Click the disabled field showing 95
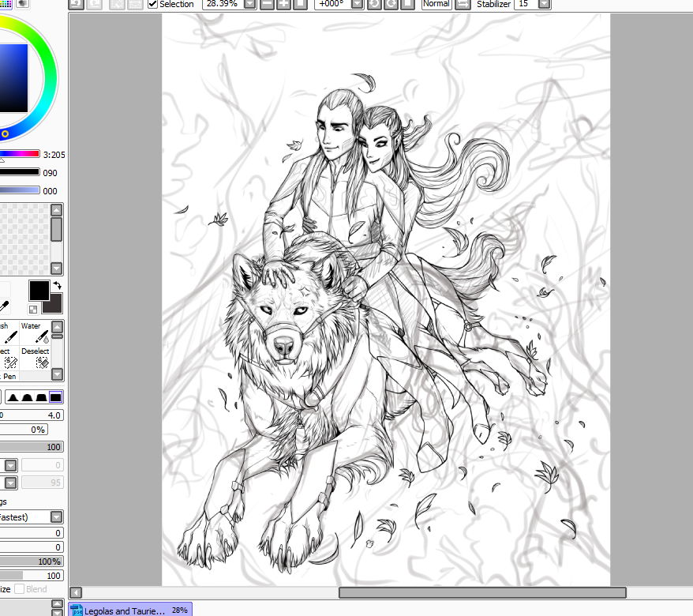Viewport: 693px width, 616px height. click(43, 483)
